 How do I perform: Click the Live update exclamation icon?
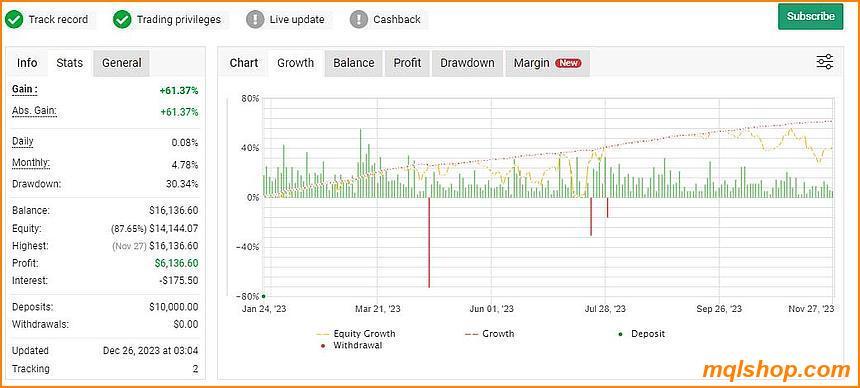click(255, 20)
